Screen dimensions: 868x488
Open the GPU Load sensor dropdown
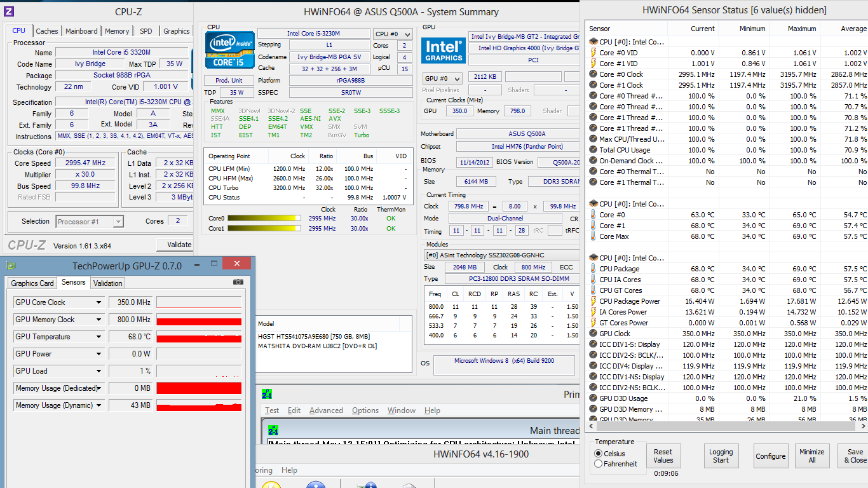[x=98, y=371]
